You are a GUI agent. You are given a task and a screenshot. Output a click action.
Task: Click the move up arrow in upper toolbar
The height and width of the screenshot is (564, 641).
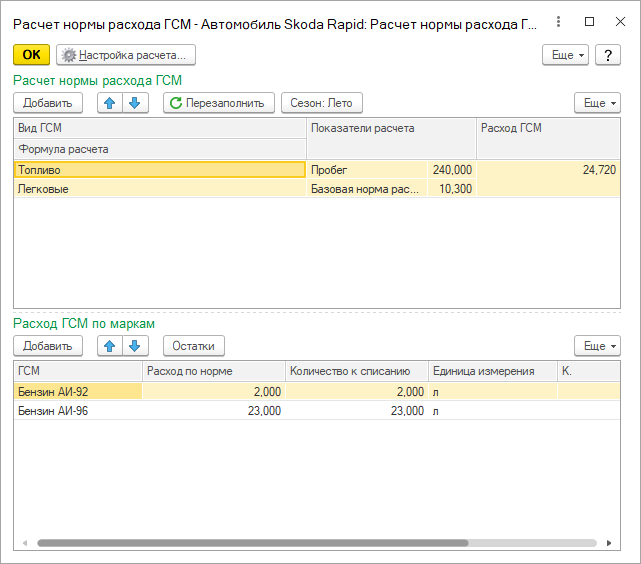point(110,103)
